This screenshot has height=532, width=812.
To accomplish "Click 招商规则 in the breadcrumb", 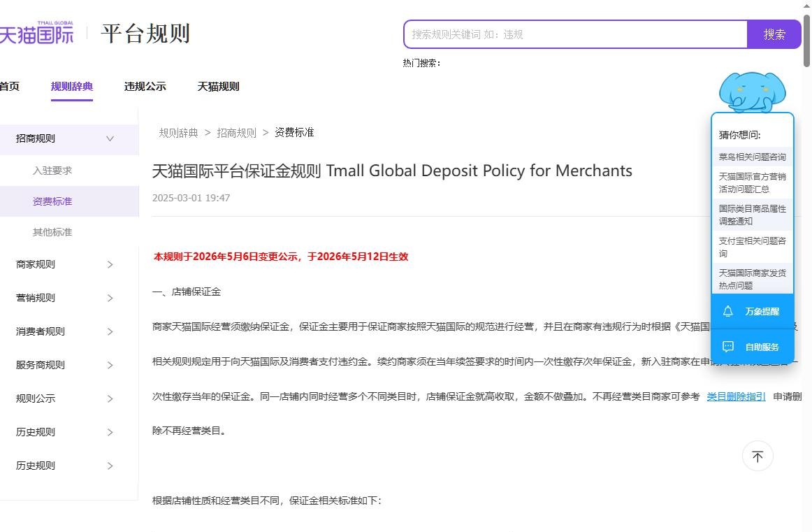I will tap(236, 133).
